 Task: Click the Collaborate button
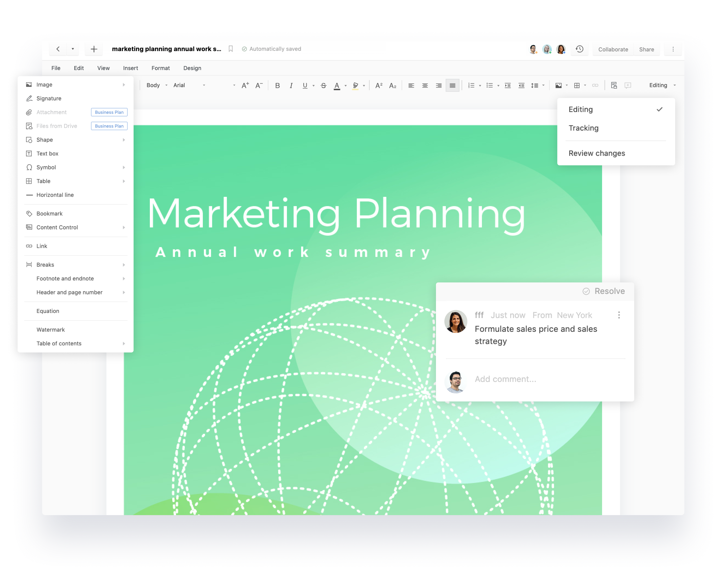point(613,49)
